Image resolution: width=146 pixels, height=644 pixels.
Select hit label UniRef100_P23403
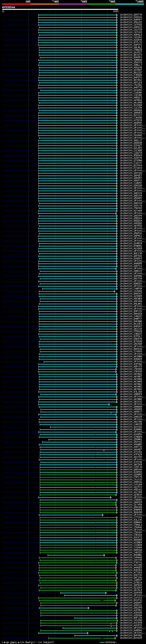[131, 168]
